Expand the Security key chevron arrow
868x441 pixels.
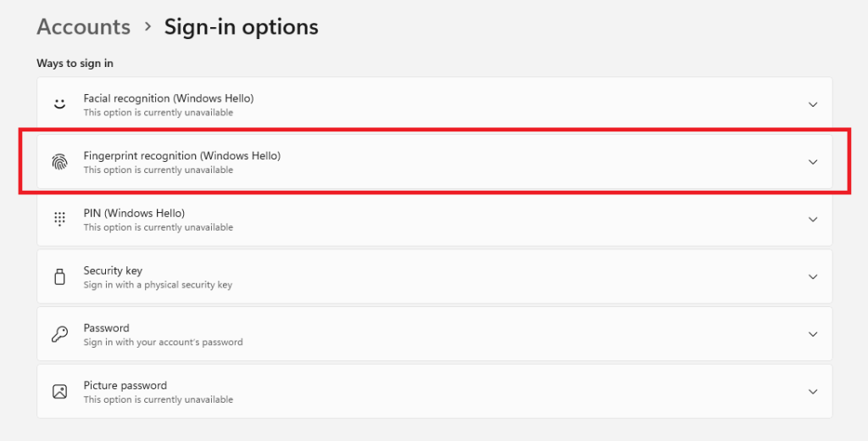(x=813, y=277)
